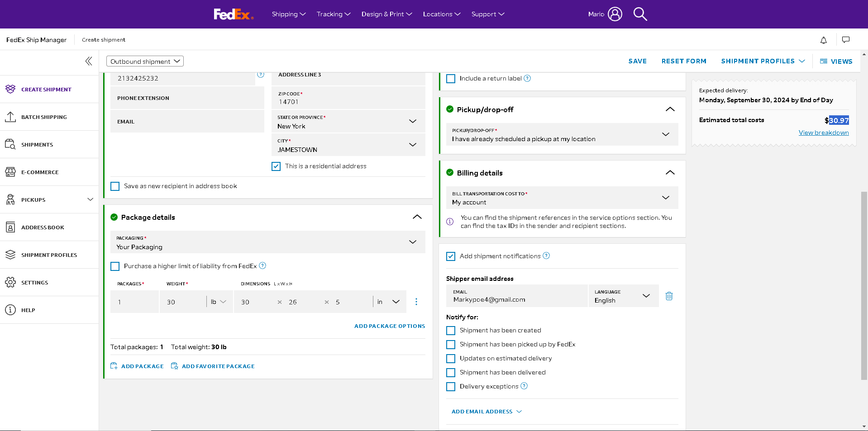Open the City dropdown showing JAMESTOWN
The height and width of the screenshot is (431, 868).
point(348,145)
